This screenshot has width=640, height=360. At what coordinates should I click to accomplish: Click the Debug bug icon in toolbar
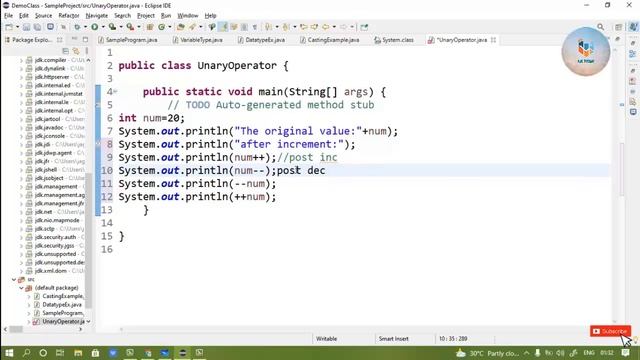[x=77, y=27]
